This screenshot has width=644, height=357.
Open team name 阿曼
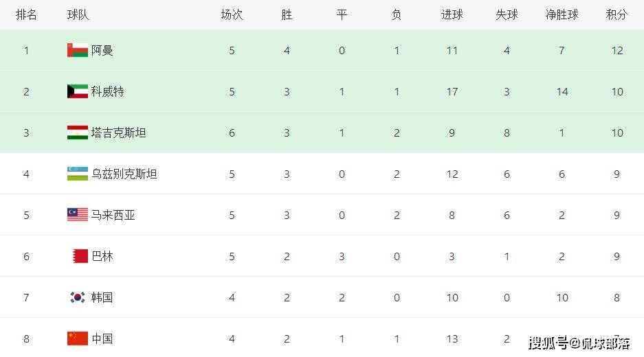pos(102,51)
